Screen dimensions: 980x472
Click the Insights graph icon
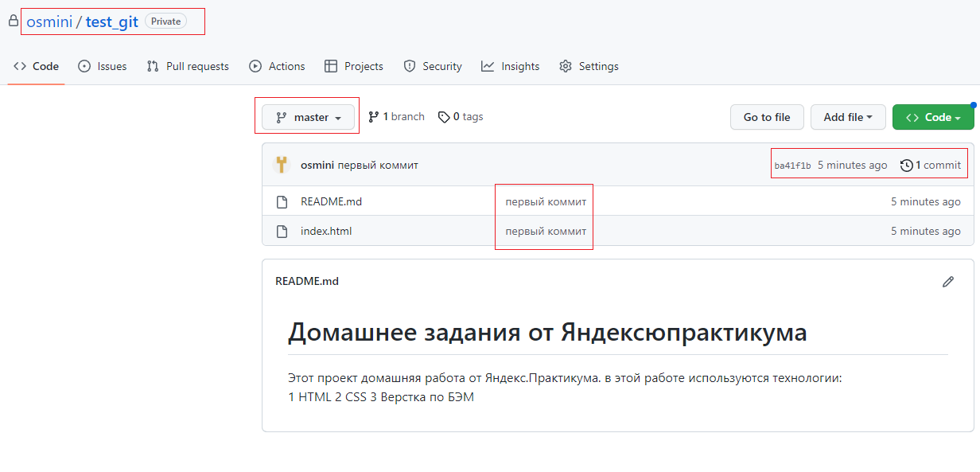(488, 66)
